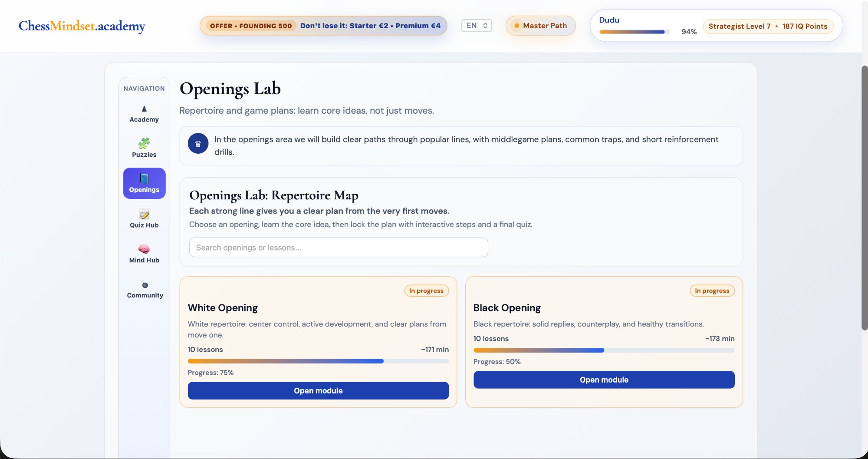Click the 94% profile percentage
This screenshot has height=459, width=868.
(x=689, y=32)
